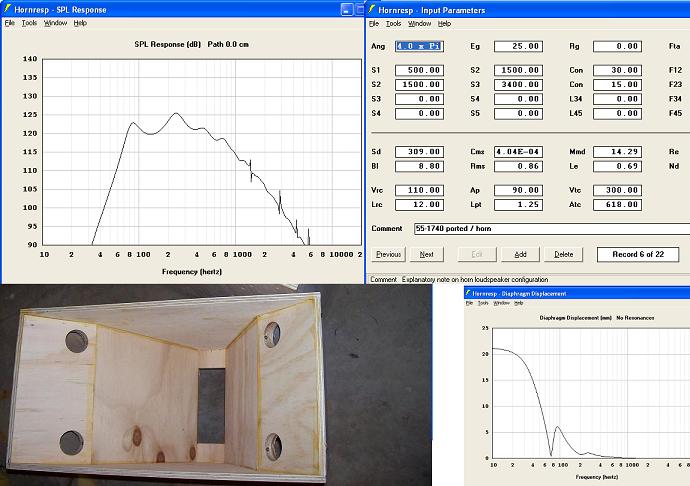Click the L34 field
The height and width of the screenshot is (486, 690).
[x=617, y=99]
